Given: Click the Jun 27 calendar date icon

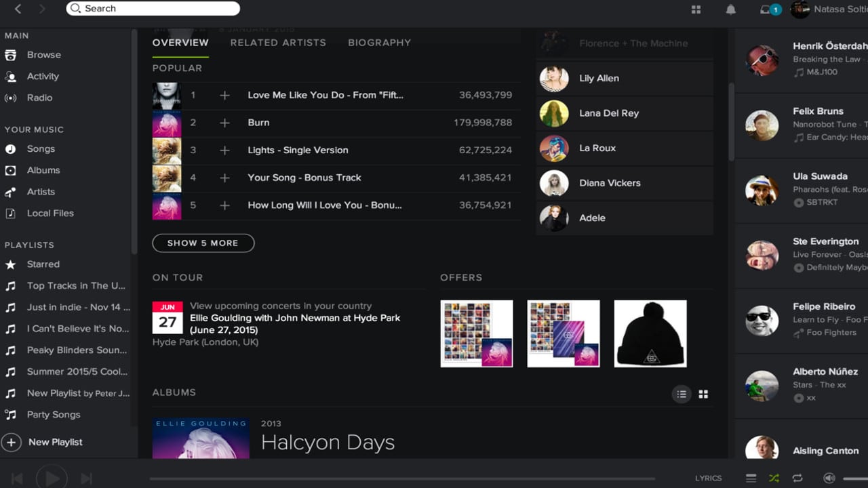Looking at the screenshot, I should (x=167, y=317).
